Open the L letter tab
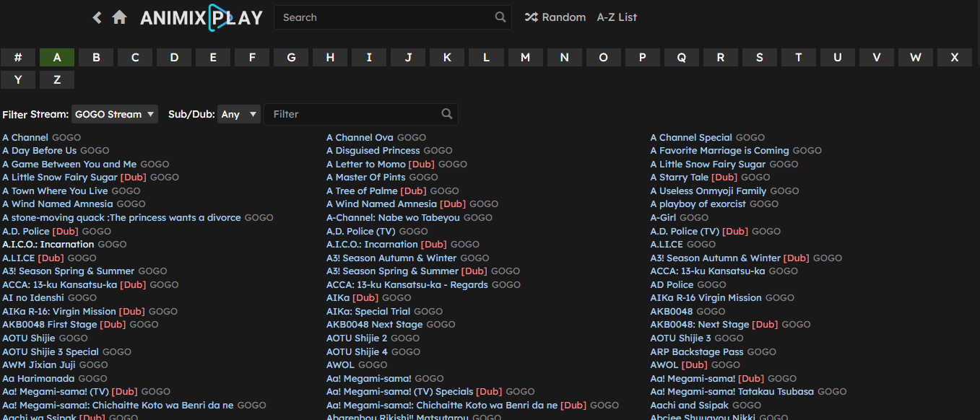 (486, 58)
